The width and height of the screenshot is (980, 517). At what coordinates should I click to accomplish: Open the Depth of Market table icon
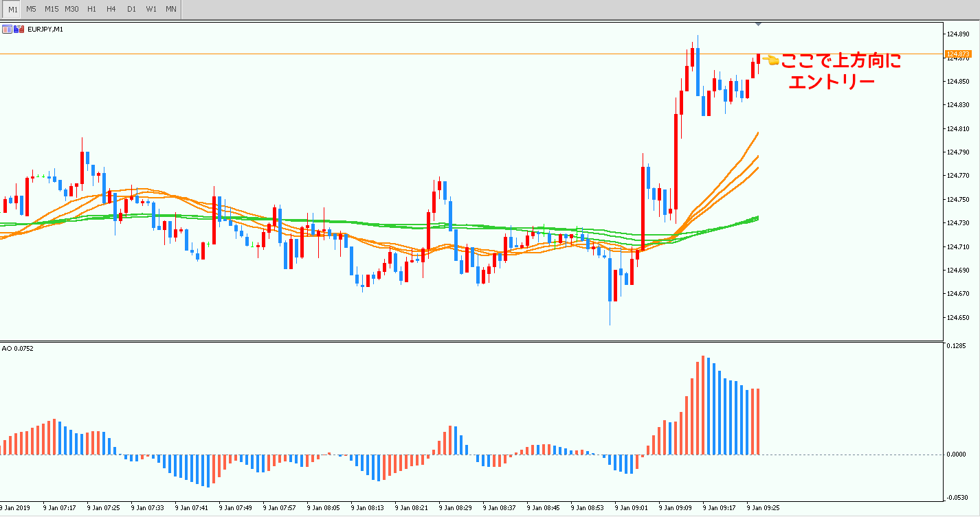[7, 29]
